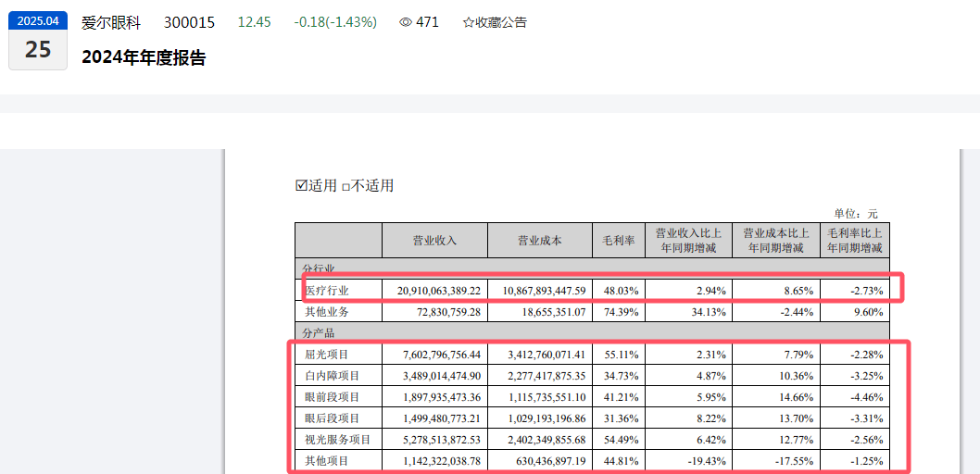
Task: Click the 眼前段项目 row label
Action: pyautogui.click(x=333, y=397)
